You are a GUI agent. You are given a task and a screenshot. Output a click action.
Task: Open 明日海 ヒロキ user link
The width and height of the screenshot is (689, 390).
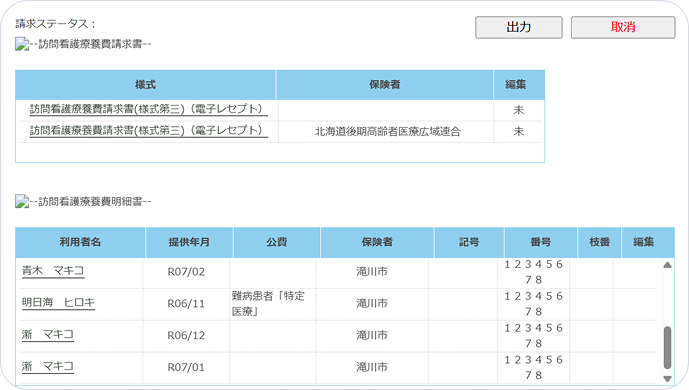coord(58,303)
